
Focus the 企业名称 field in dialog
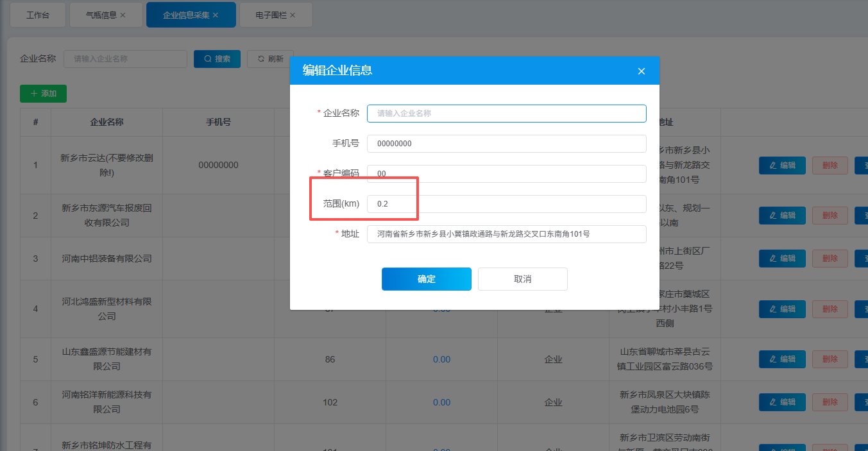coord(506,114)
